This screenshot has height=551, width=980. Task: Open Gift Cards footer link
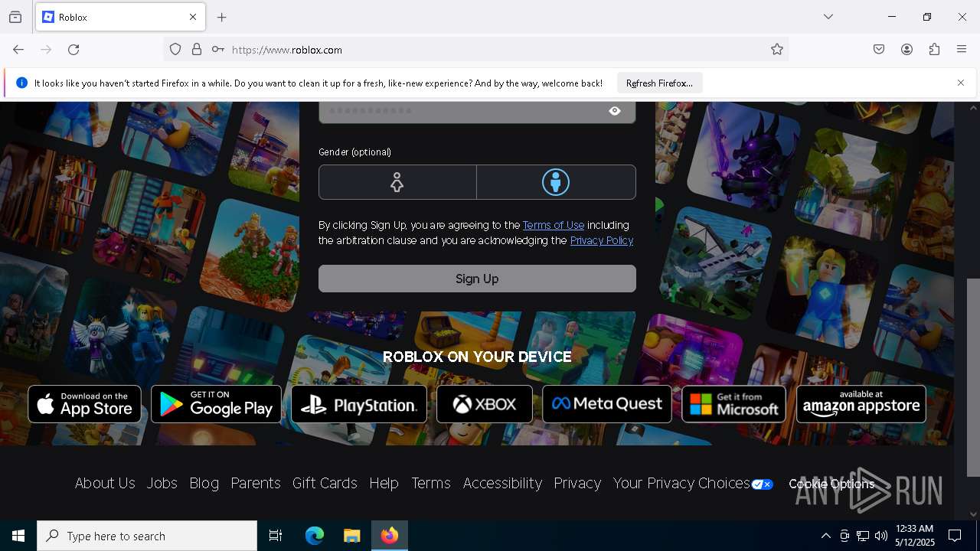click(x=325, y=483)
